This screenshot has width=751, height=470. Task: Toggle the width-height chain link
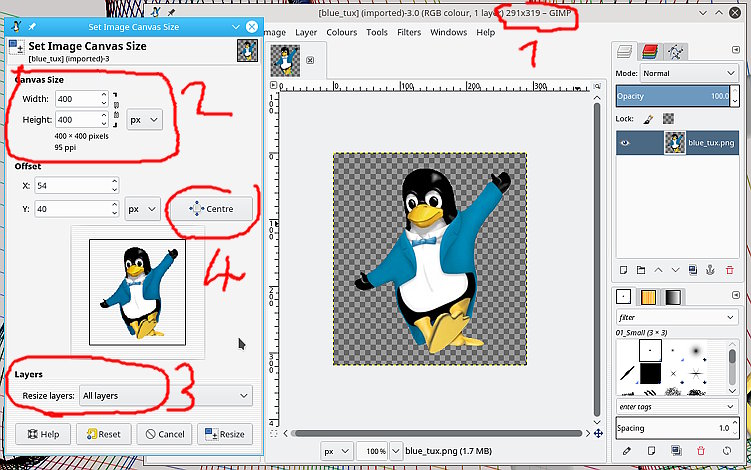(x=115, y=110)
